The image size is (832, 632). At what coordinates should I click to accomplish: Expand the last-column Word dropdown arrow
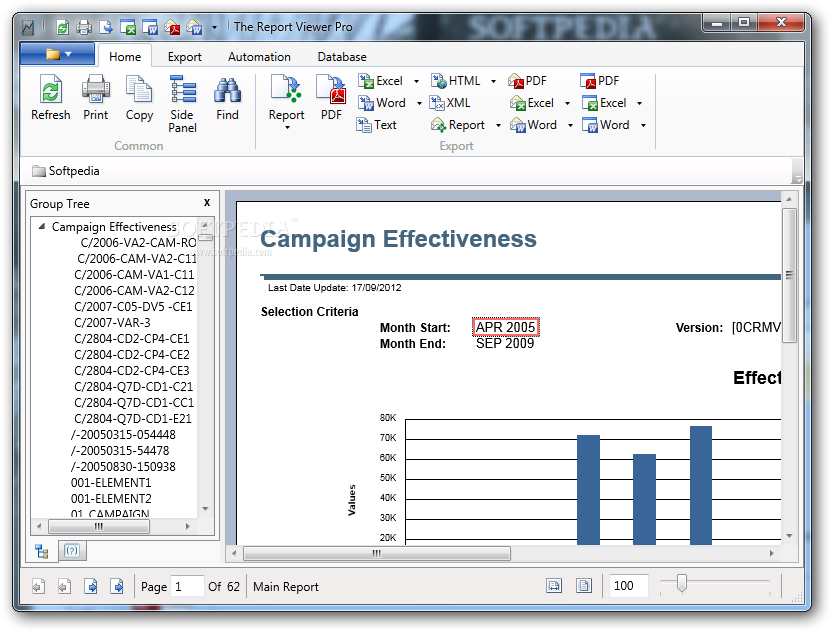[x=643, y=126]
